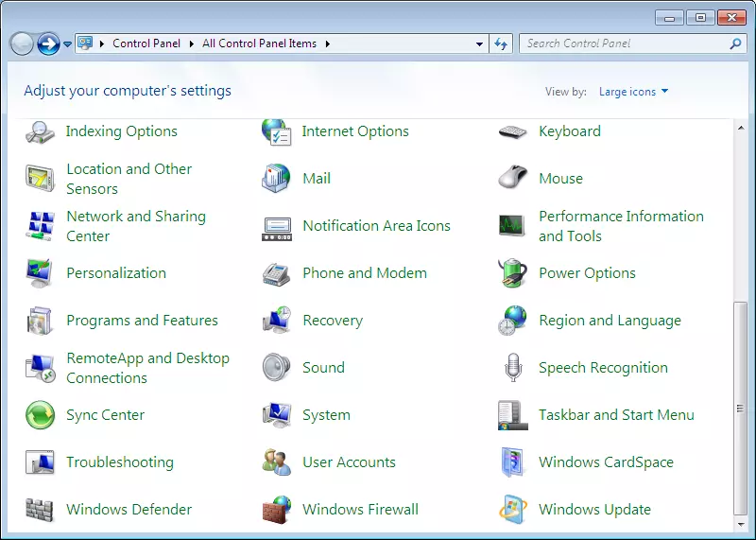The image size is (756, 540).
Task: Click the System computer icon
Action: click(x=276, y=415)
